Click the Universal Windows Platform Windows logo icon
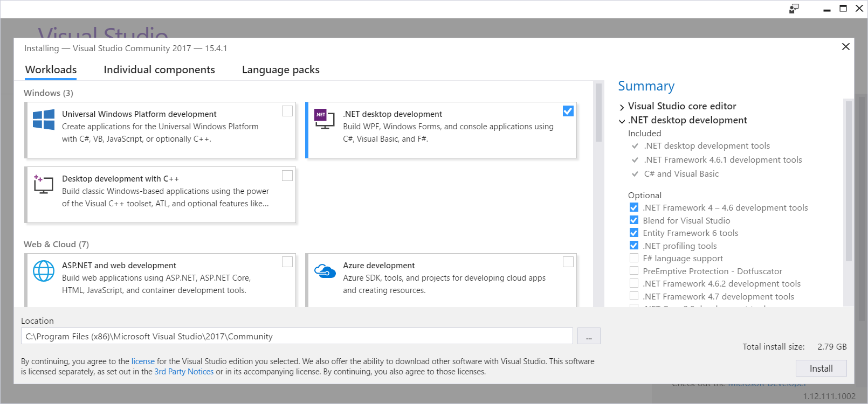This screenshot has width=868, height=404. [44, 120]
